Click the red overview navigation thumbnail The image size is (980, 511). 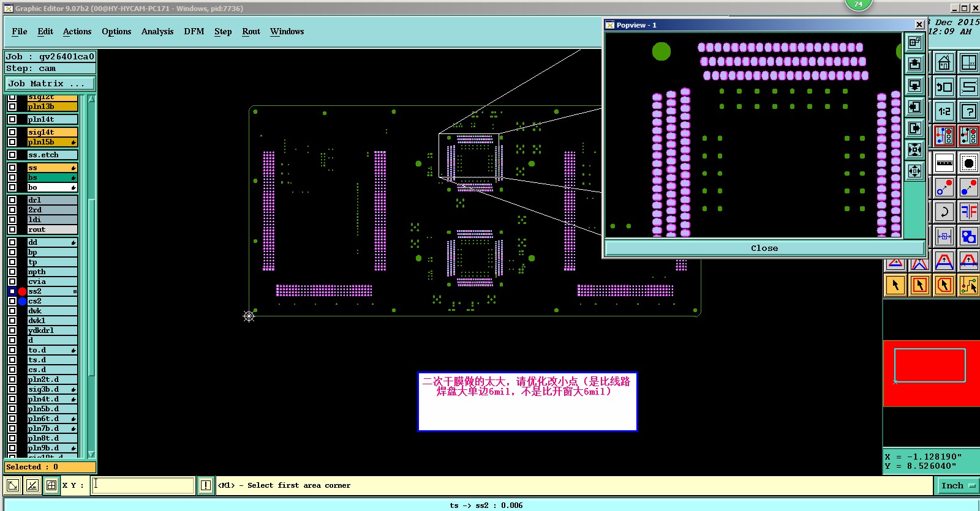(x=931, y=373)
